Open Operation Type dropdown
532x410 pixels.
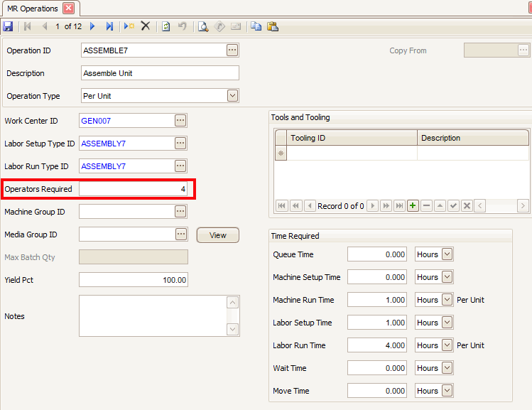pos(232,96)
